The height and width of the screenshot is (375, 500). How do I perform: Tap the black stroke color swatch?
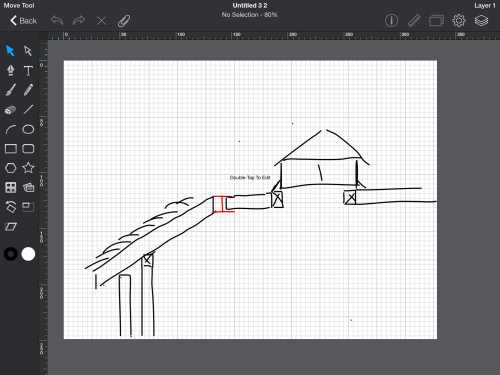coord(10,254)
